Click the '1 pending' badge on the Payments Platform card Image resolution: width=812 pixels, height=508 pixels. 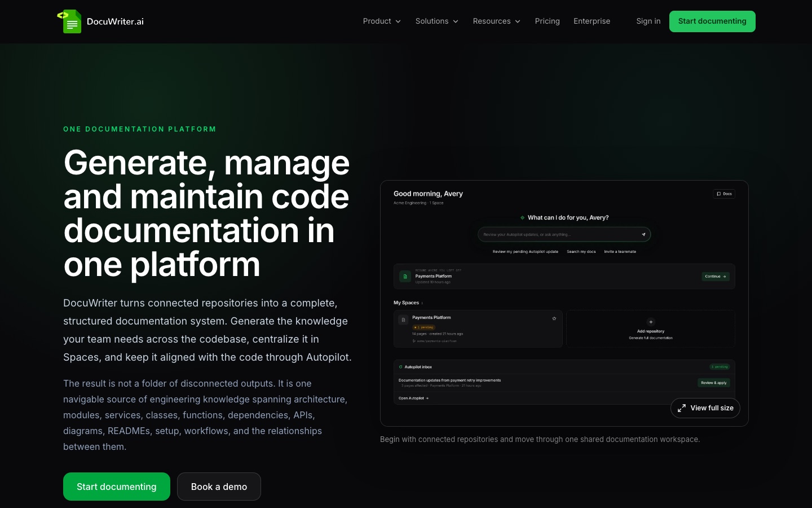(423, 327)
